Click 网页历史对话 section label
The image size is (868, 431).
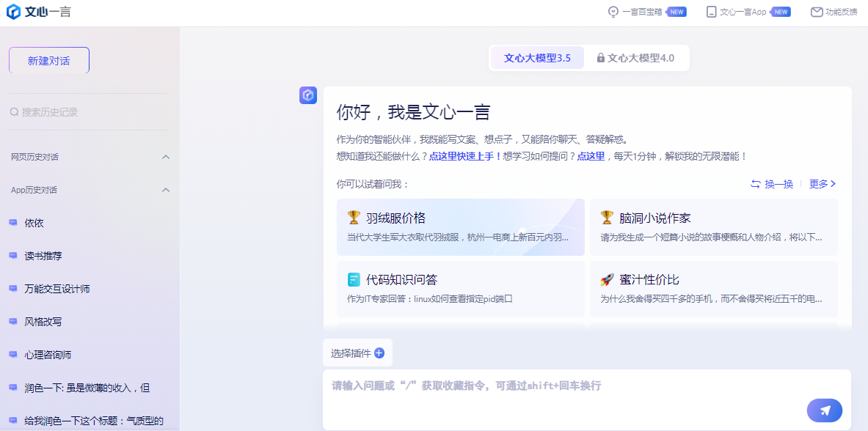click(35, 157)
